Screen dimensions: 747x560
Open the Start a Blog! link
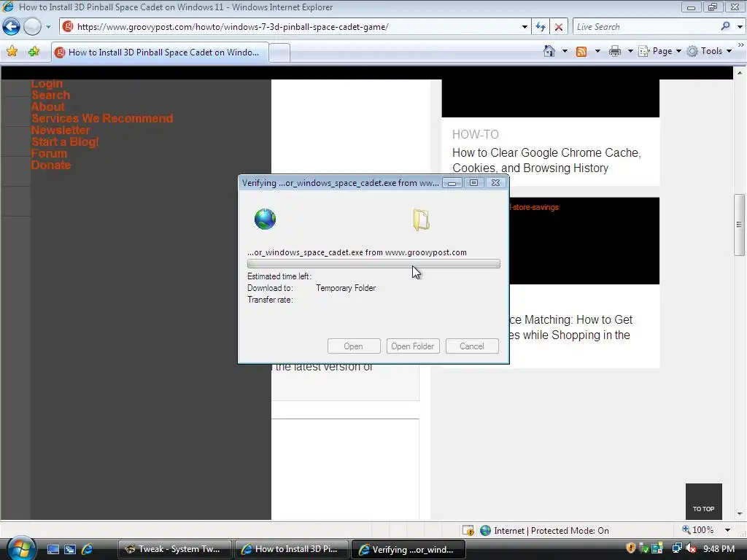(65, 142)
